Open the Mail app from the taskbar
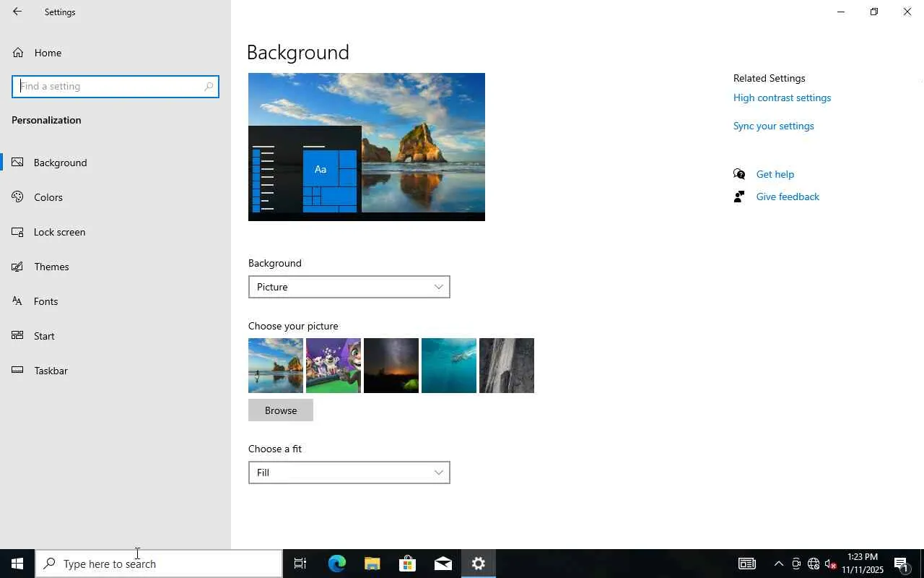 (443, 564)
